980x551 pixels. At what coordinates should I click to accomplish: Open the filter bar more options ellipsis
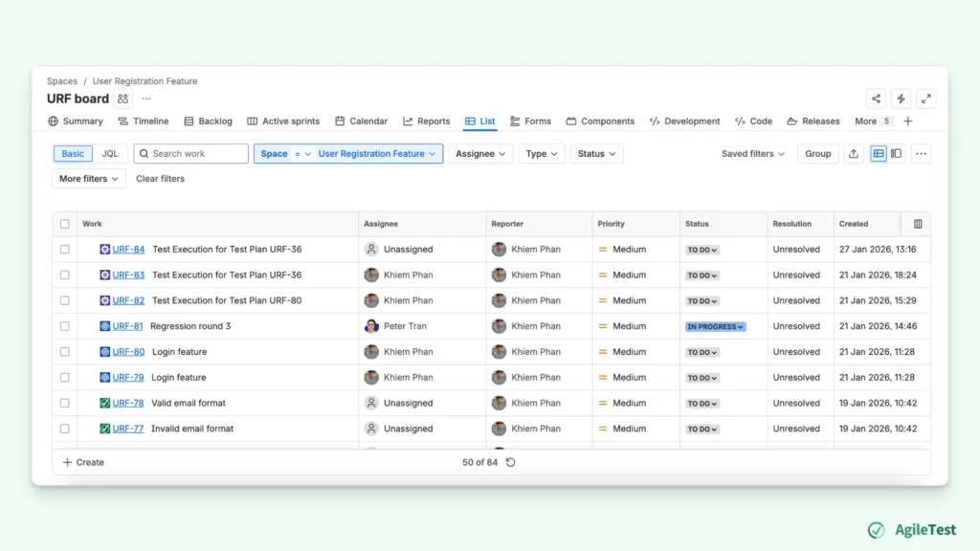point(921,154)
